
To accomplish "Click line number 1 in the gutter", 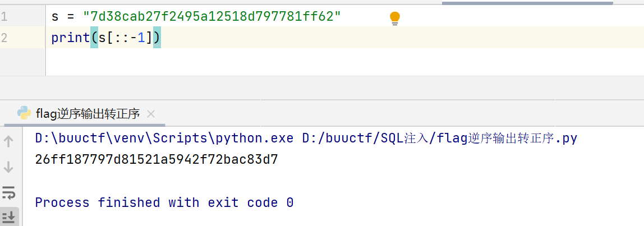I will (x=4, y=17).
